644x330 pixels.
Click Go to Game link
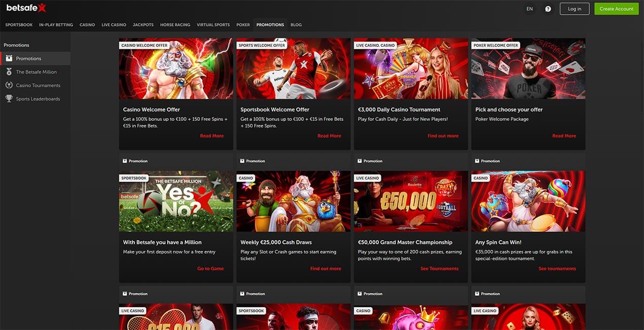210,269
